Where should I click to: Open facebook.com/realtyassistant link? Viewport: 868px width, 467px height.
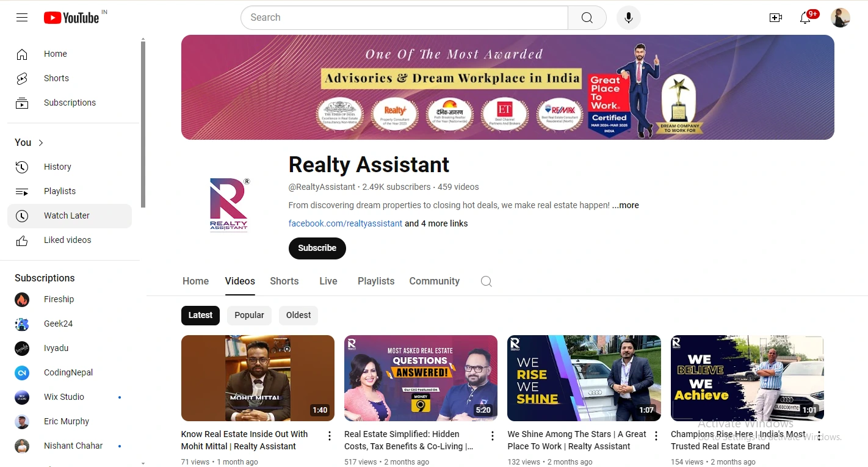[x=345, y=223]
